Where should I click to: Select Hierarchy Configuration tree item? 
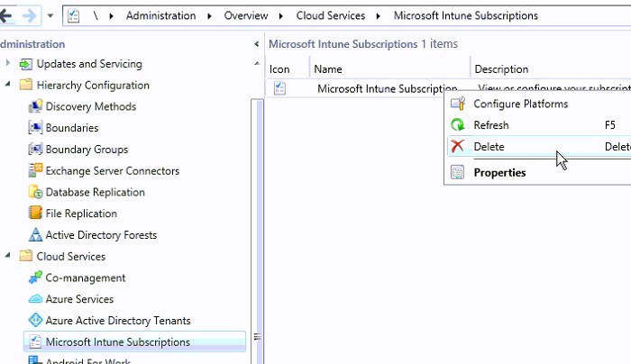coord(93,86)
